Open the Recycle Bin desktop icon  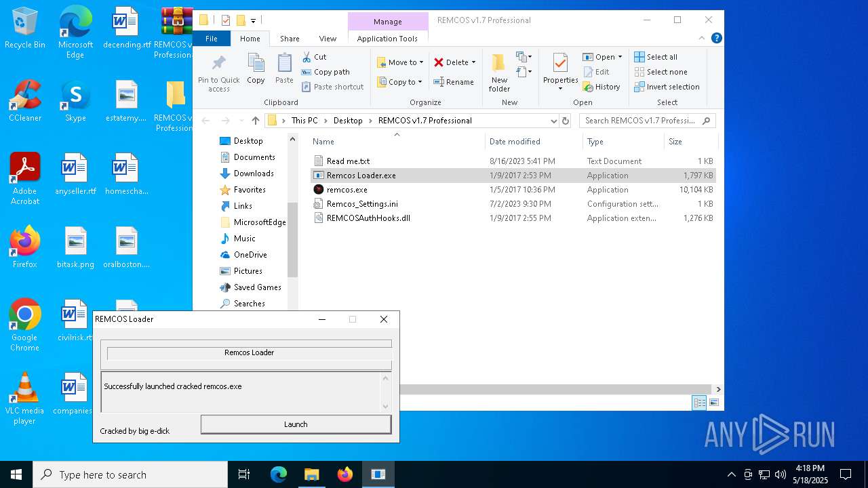(x=25, y=28)
